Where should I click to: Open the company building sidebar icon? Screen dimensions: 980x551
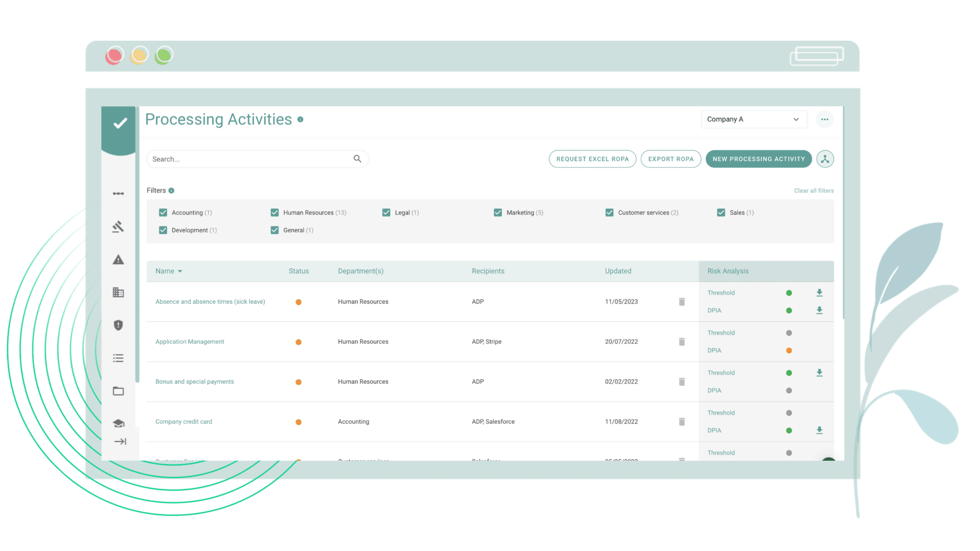coord(118,292)
